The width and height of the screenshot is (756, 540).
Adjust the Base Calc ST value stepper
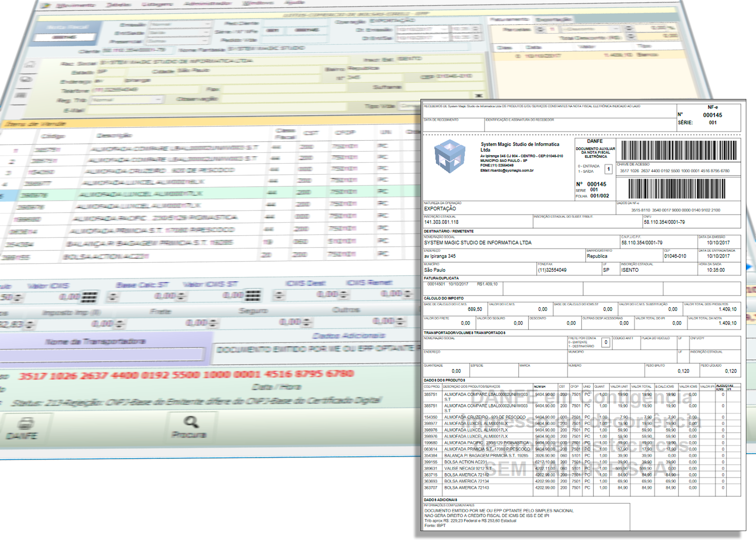[113, 297]
